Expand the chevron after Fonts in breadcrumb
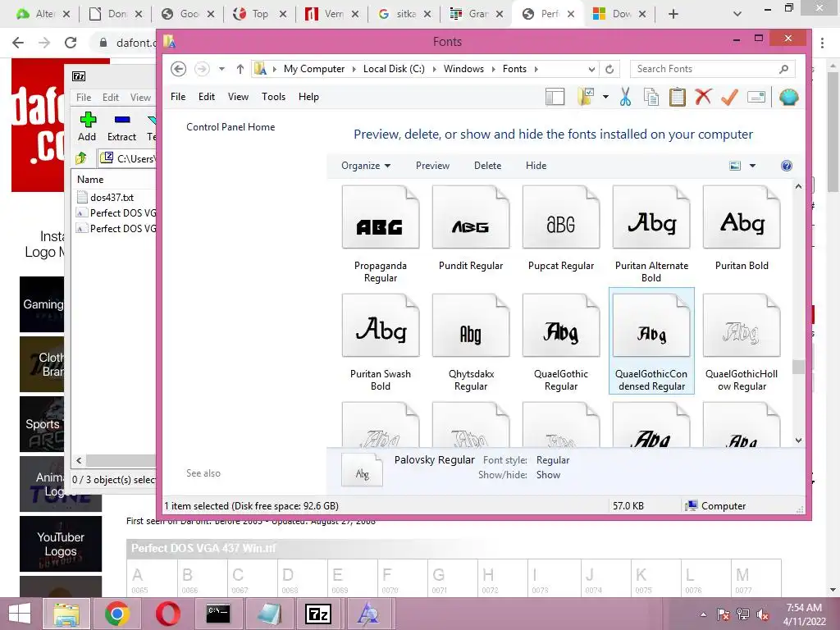This screenshot has height=630, width=840. (536, 69)
